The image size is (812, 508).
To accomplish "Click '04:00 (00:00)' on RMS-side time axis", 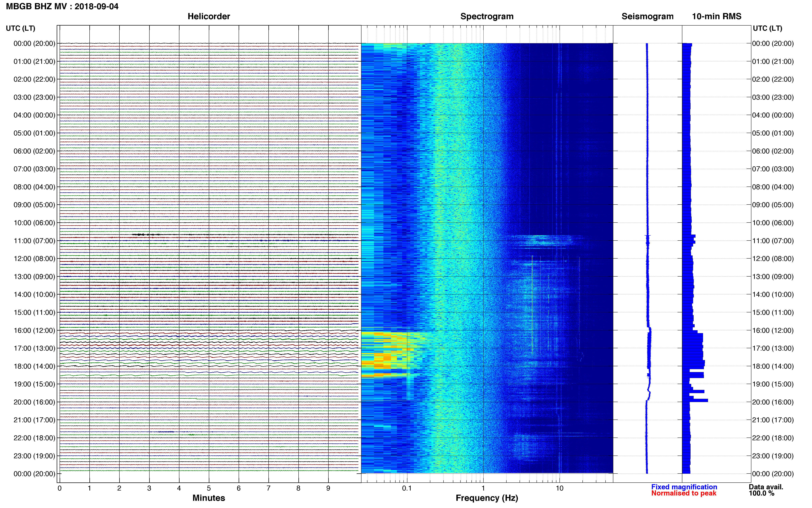I will pyautogui.click(x=773, y=115).
